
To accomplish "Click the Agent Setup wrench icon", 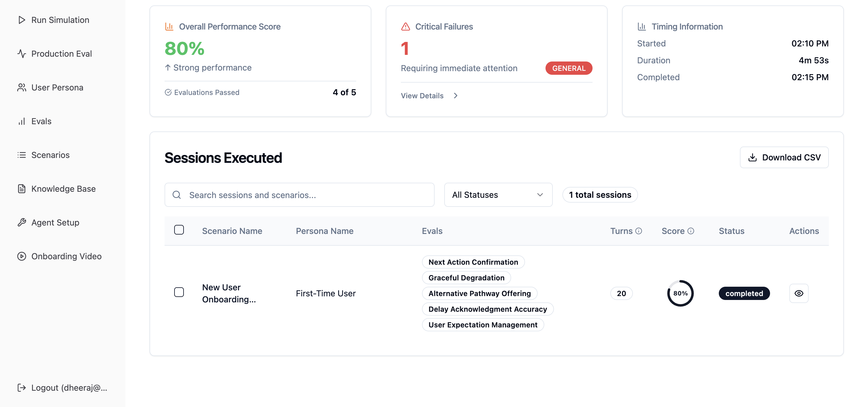I will pos(22,222).
